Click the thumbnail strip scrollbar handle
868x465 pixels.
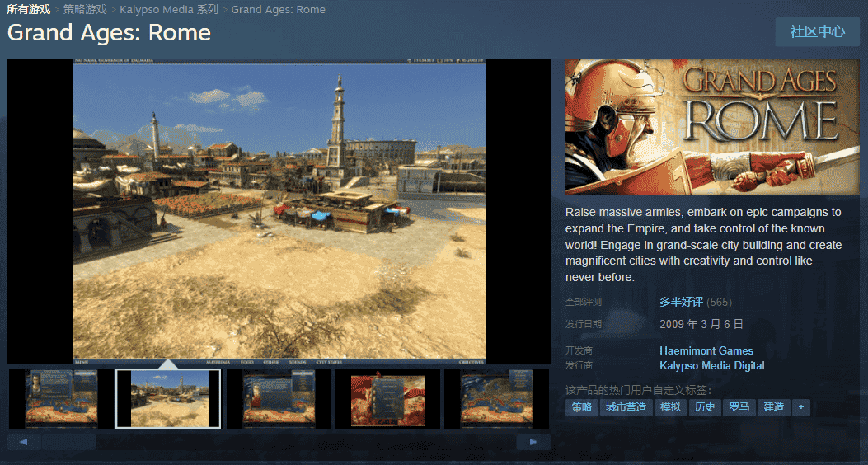pyautogui.click(x=69, y=442)
